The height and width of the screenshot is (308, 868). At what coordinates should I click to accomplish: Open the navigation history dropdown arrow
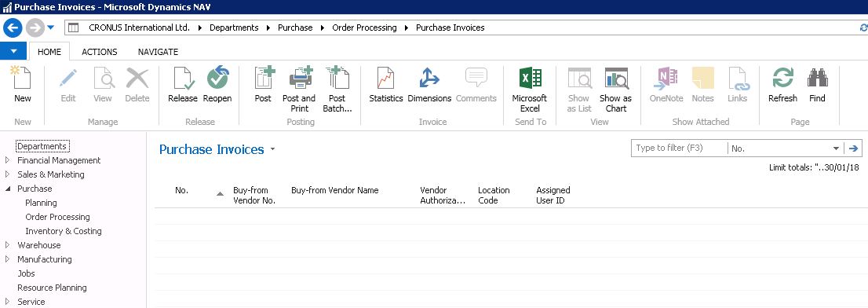point(50,27)
